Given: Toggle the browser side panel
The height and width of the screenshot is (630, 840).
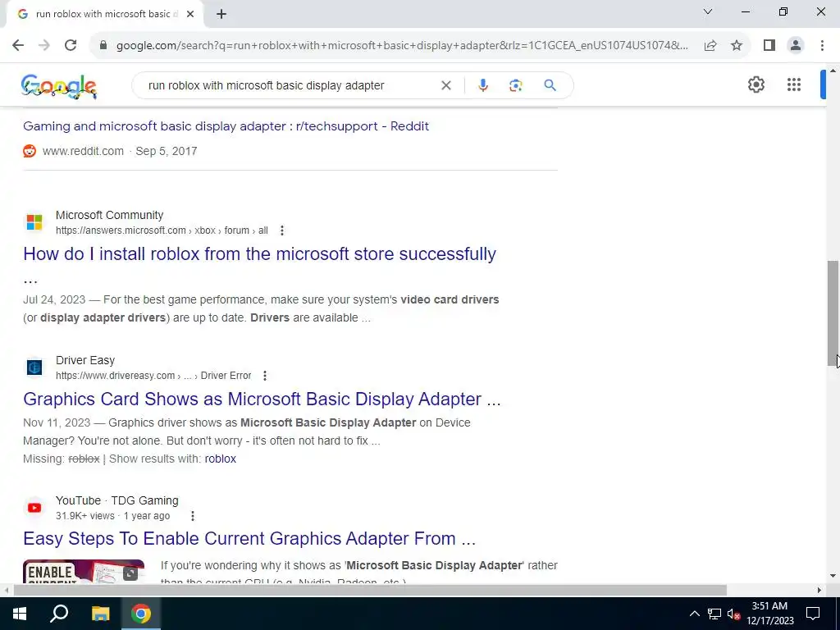Looking at the screenshot, I should coord(769,46).
